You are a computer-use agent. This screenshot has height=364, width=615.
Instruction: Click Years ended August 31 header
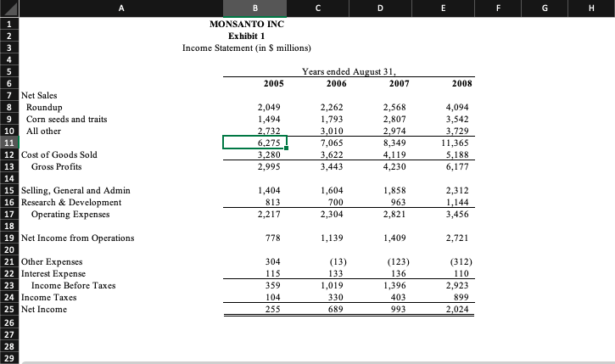click(x=349, y=71)
